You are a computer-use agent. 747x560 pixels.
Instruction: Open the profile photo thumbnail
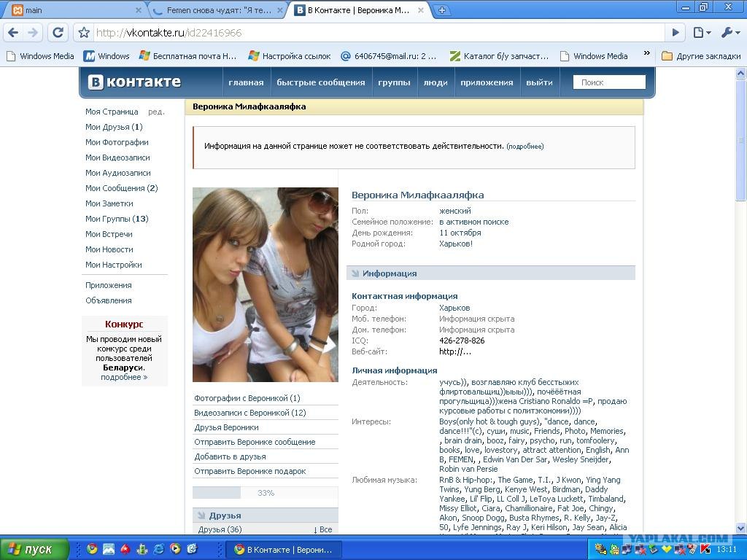pos(266,285)
